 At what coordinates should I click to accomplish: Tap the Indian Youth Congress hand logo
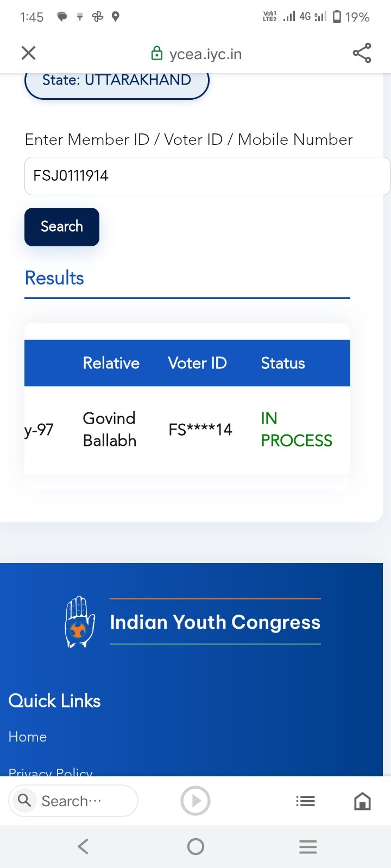click(80, 622)
